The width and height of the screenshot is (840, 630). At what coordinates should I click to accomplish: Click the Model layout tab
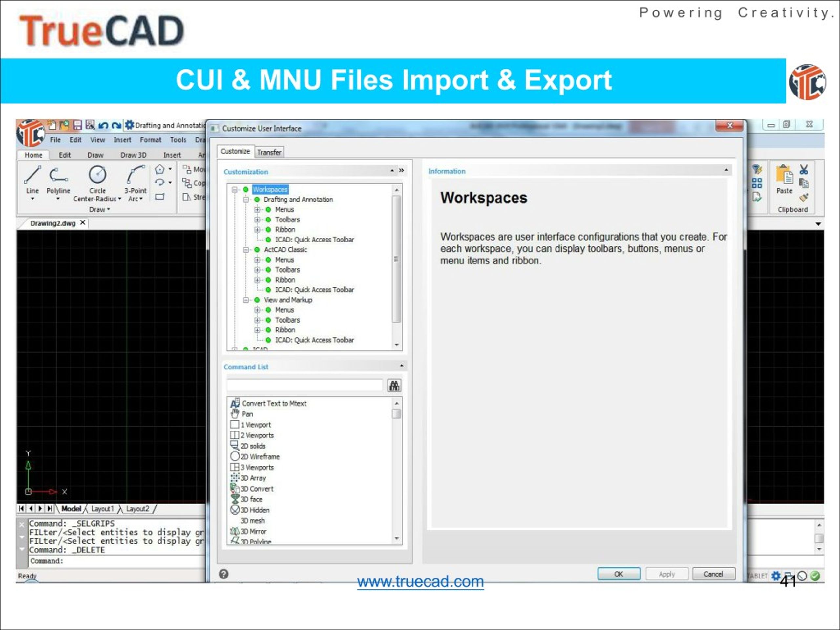click(71, 509)
